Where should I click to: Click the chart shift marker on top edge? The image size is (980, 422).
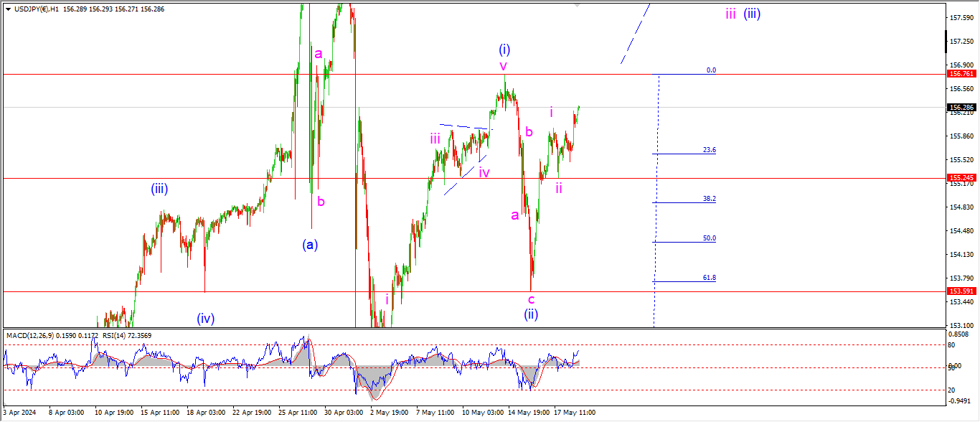pyautogui.click(x=576, y=6)
